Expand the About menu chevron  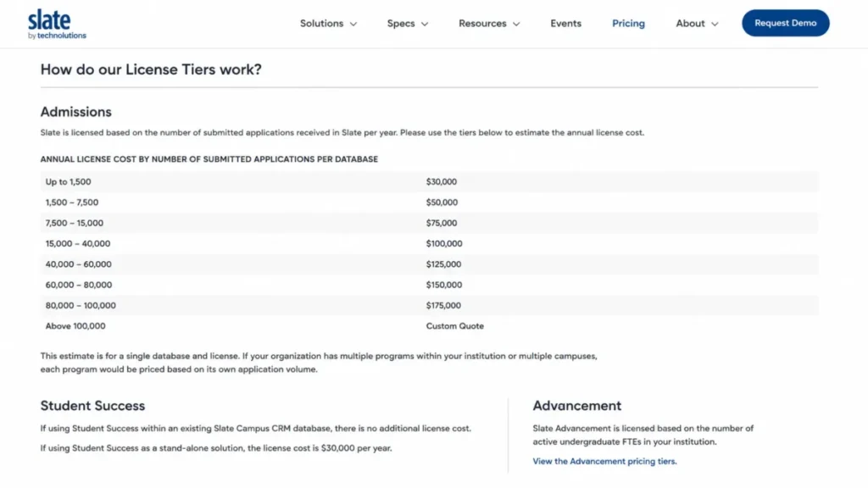pyautogui.click(x=715, y=24)
